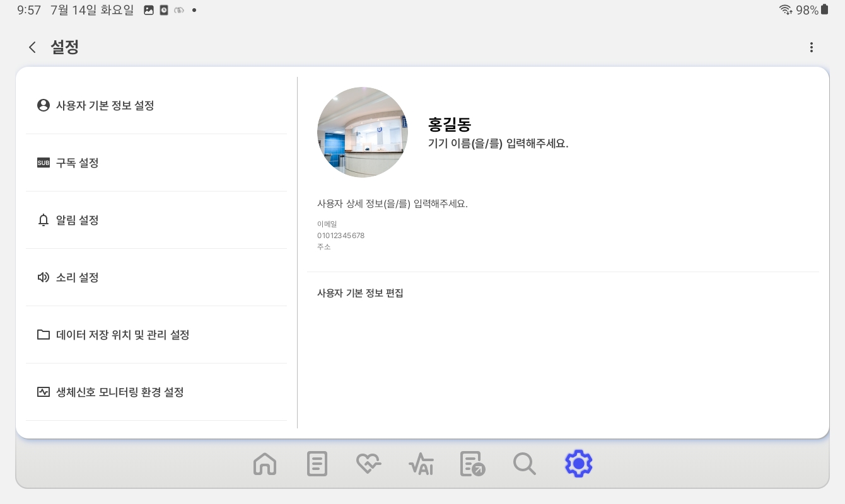Tap the 7월 14일 화요일 date
845x504 pixels.
click(93, 10)
